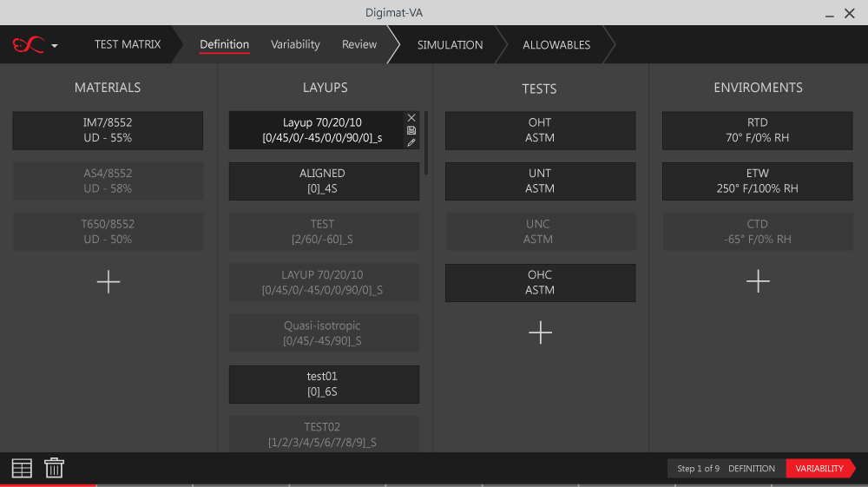Go to the SIMULATION stage
Screen dimensions: 868x487
tap(450, 45)
